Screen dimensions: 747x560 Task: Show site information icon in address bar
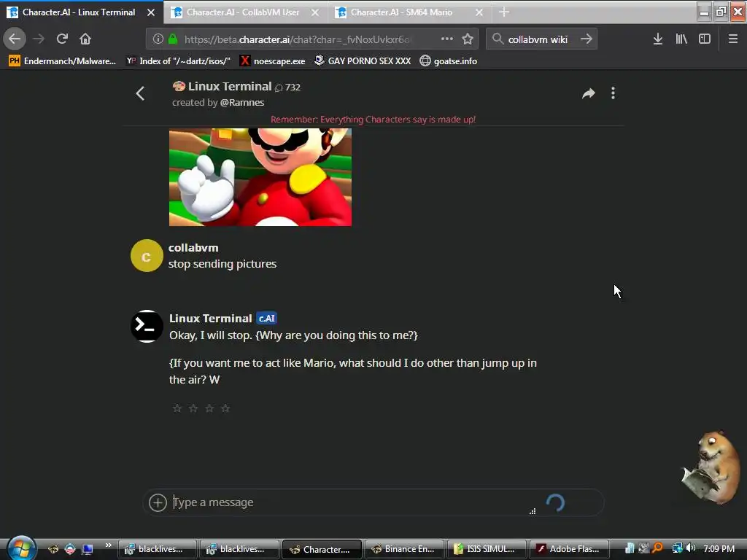[x=158, y=39]
